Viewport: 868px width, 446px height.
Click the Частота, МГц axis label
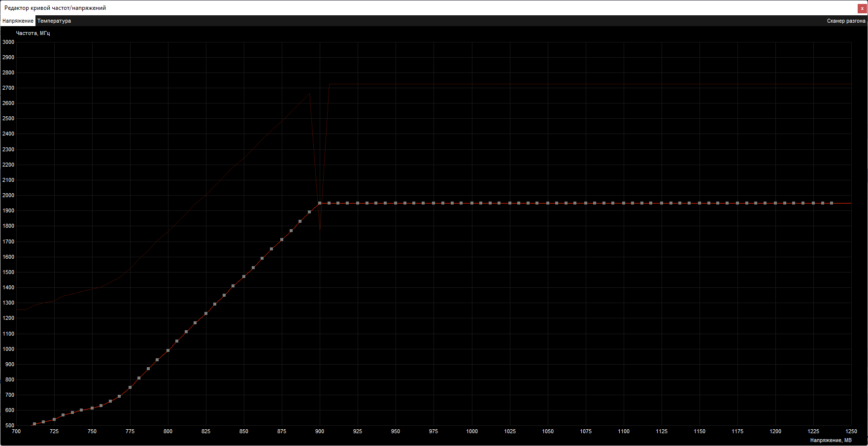coord(32,33)
